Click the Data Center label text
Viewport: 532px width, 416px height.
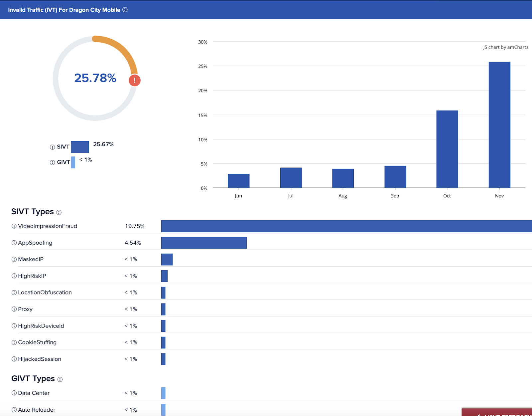click(x=34, y=393)
